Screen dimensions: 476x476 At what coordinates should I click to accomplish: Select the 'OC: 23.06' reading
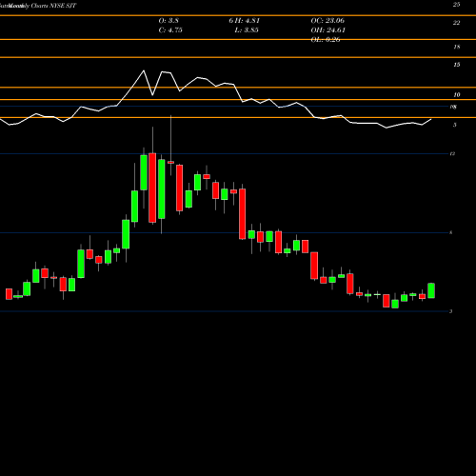coord(327,21)
